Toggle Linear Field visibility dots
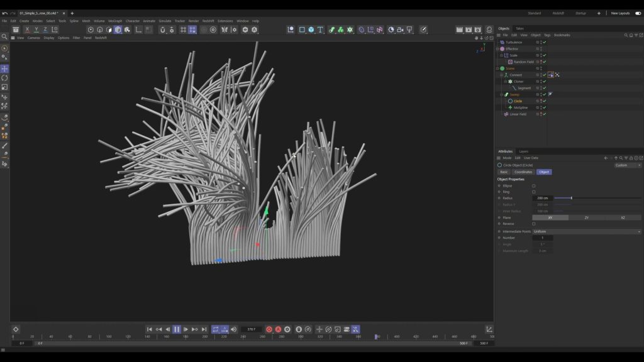644x362 pixels. click(x=541, y=114)
